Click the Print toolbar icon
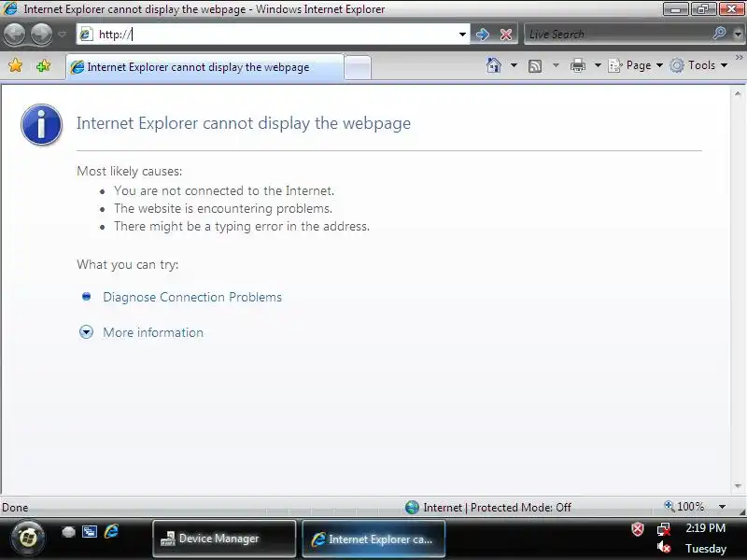The width and height of the screenshot is (747, 560). pos(578,65)
